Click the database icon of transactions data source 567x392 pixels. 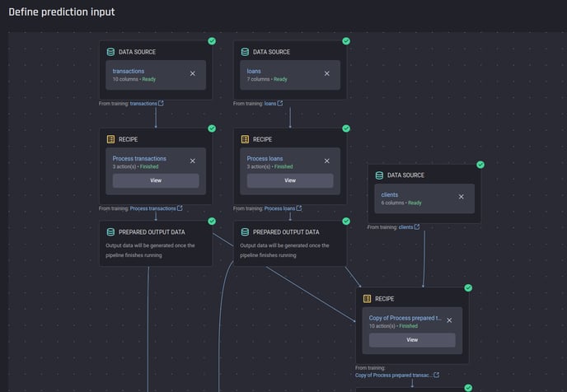110,52
